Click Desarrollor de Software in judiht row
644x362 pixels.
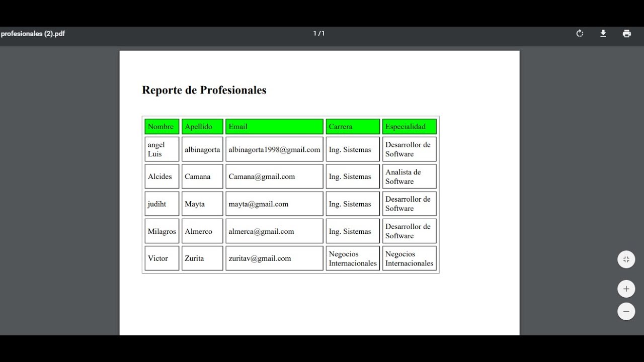410,204
